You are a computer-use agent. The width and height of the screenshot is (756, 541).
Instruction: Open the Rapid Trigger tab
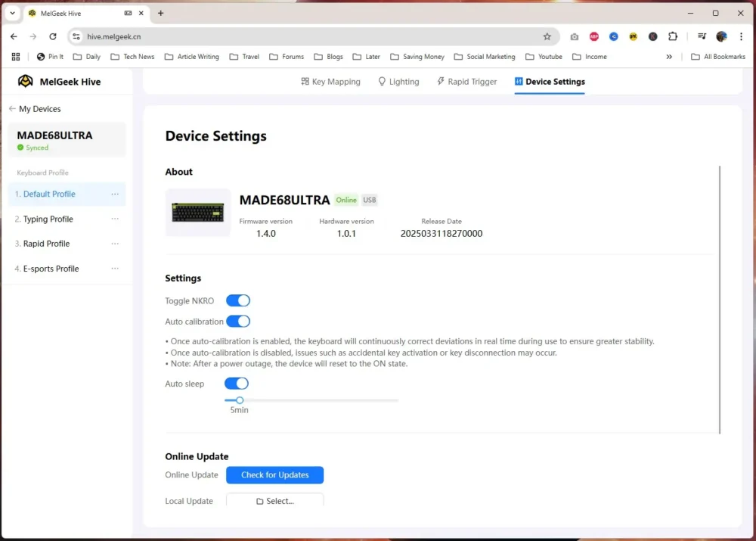click(466, 82)
